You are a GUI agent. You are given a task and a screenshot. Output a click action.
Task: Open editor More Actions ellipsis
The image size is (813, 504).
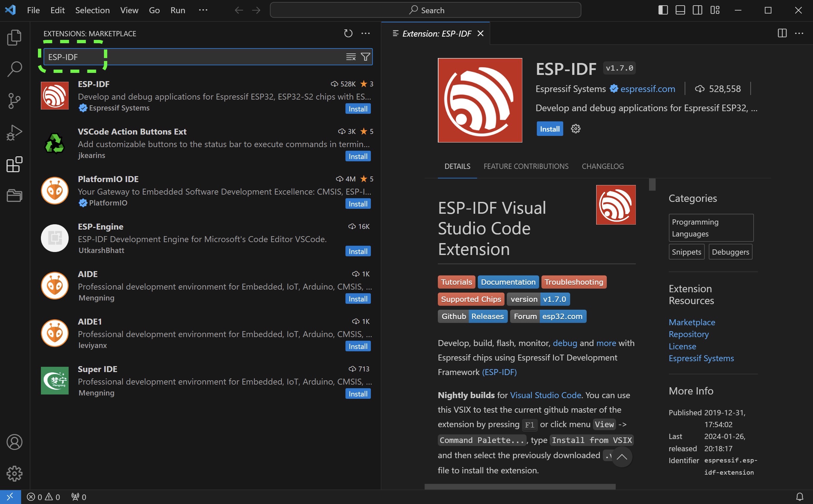click(x=799, y=33)
